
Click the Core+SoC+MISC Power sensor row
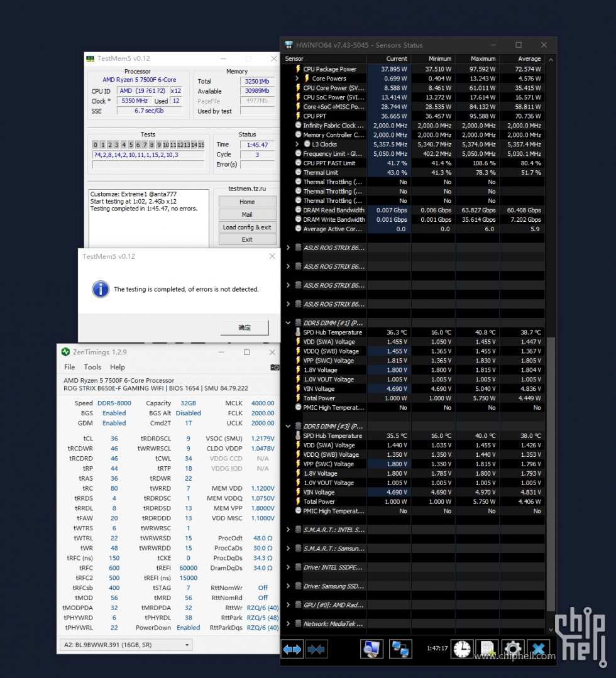coord(413,106)
